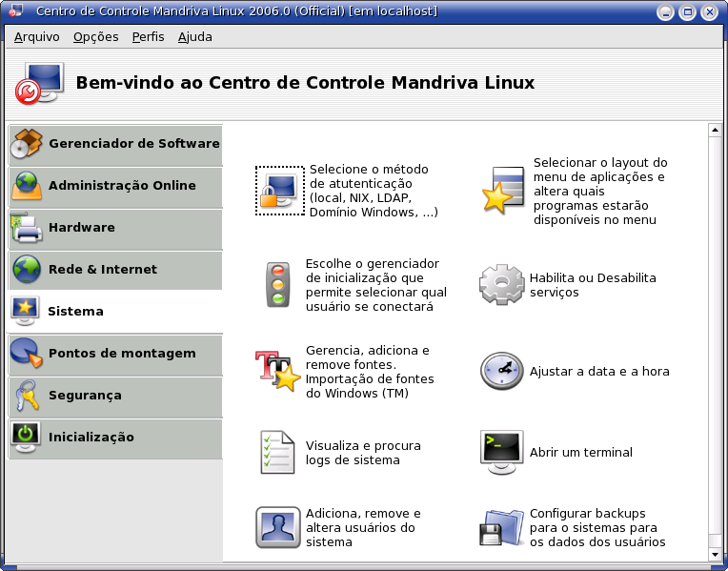Screen dimensions: 728x571
Task: Open the system logs checklist icon
Action: click(x=277, y=452)
